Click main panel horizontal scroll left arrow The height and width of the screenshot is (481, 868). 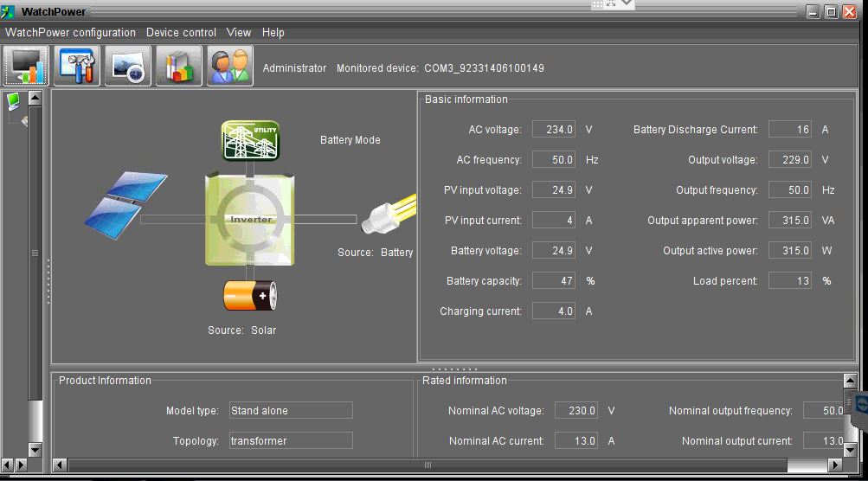[x=60, y=465]
